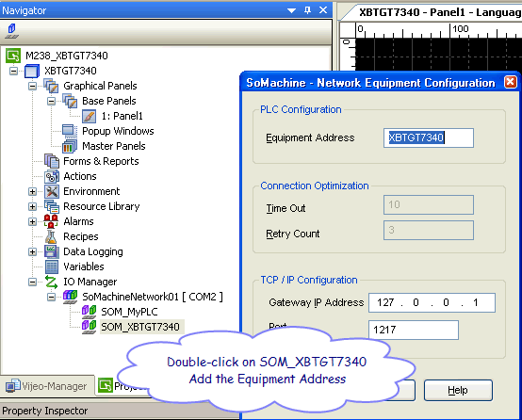Click the SOM_XBTGT7340 equipment icon
The image size is (522, 420).
(x=89, y=327)
